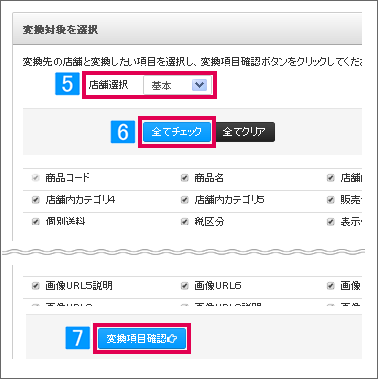Click the 全てチェック button
The image size is (378, 379).
(177, 132)
